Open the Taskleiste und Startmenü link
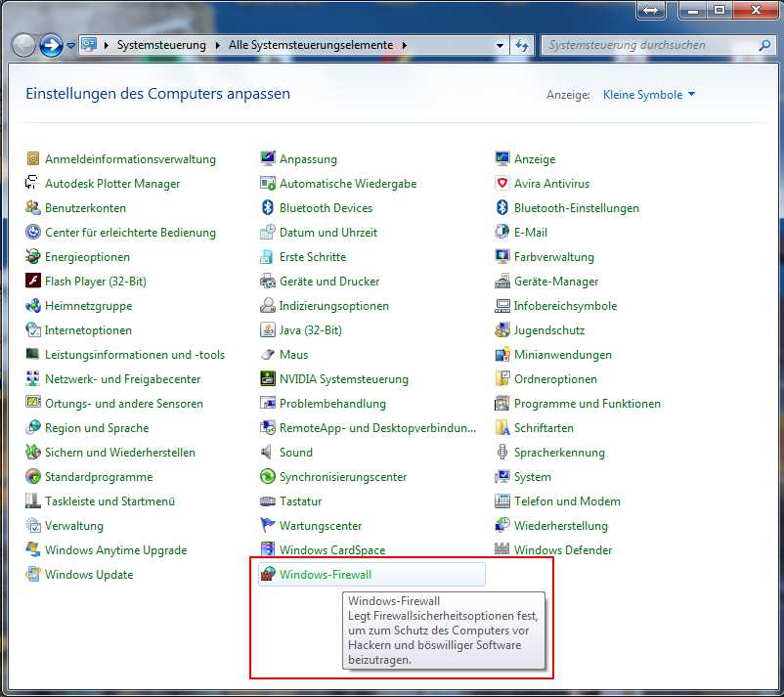Screen dimensions: 784x697 (110, 501)
